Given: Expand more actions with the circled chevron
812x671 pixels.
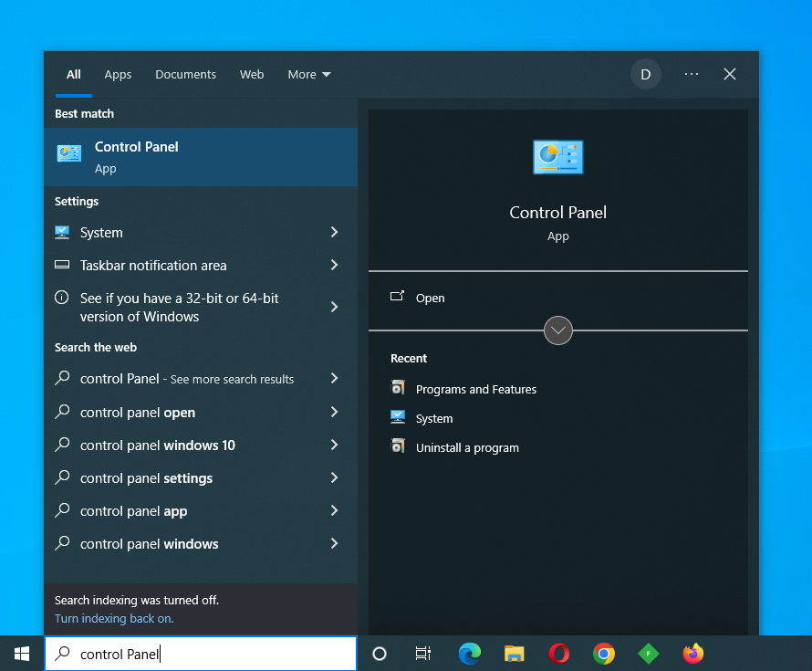Looking at the screenshot, I should coord(558,330).
